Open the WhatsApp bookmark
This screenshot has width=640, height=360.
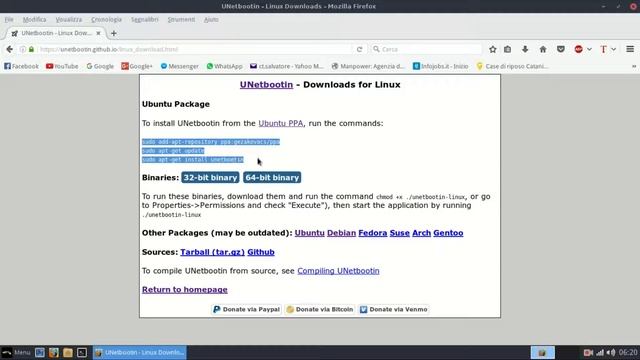[x=224, y=66]
